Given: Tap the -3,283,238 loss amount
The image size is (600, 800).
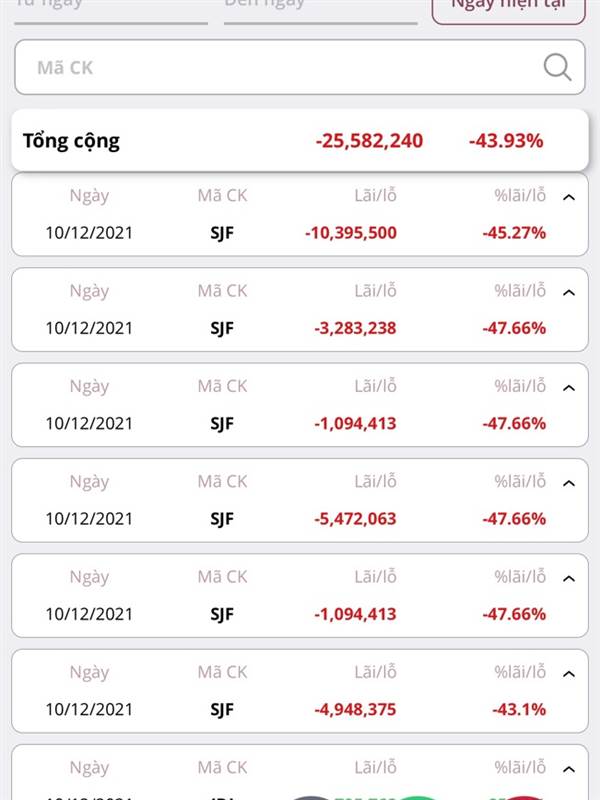Looking at the screenshot, I should point(355,328).
